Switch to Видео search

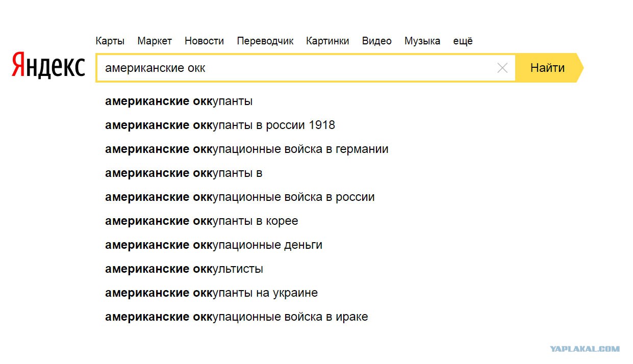pyautogui.click(x=377, y=41)
